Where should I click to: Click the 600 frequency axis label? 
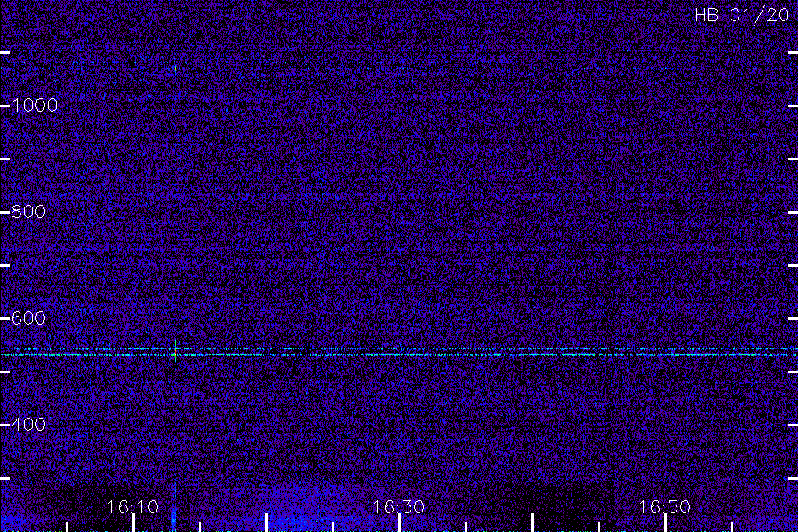pyautogui.click(x=28, y=318)
